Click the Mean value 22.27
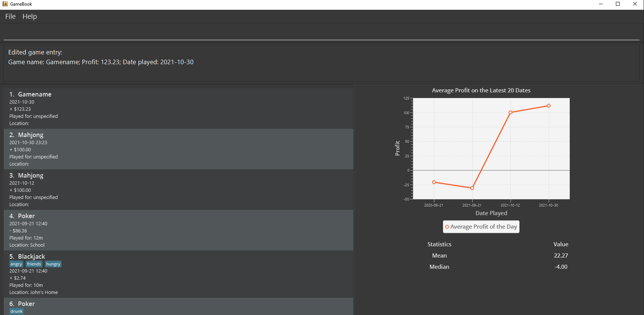The height and width of the screenshot is (315, 644). pyautogui.click(x=561, y=256)
